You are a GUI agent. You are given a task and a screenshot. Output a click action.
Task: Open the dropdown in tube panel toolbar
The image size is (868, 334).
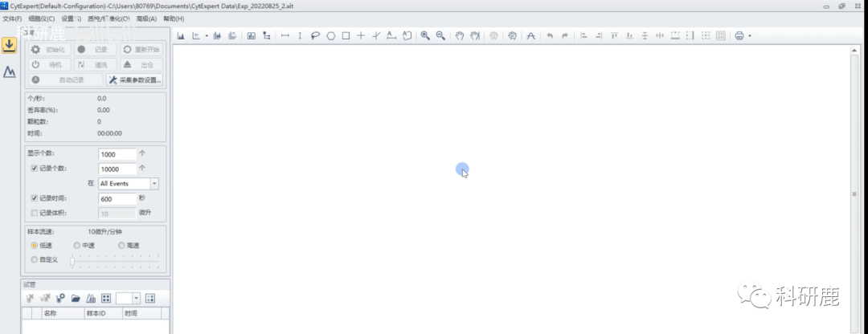136,298
